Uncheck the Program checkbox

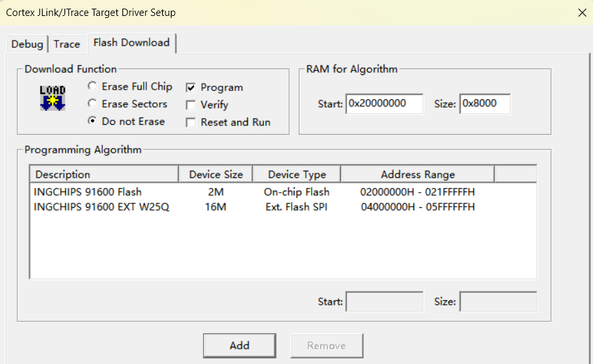[x=191, y=88]
